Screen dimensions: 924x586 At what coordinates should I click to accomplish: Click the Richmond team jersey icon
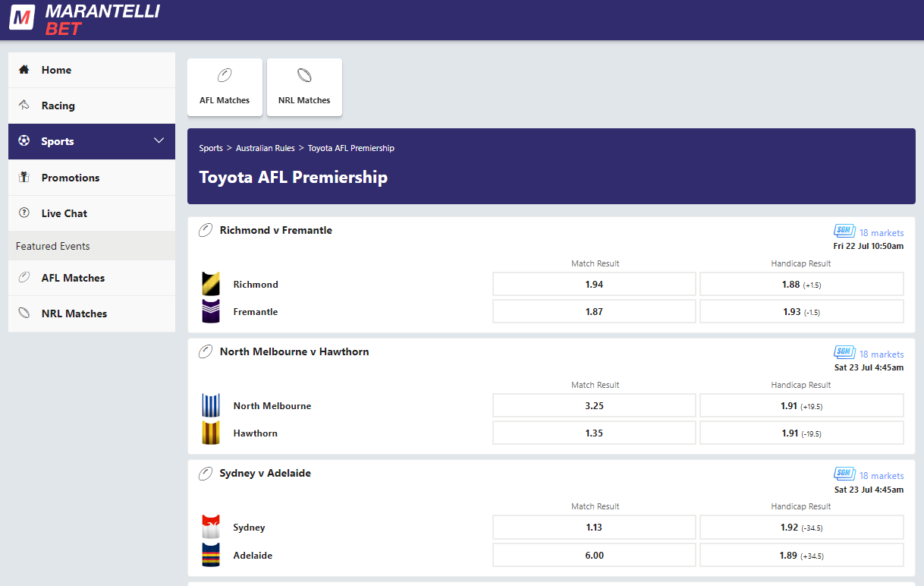coord(211,284)
